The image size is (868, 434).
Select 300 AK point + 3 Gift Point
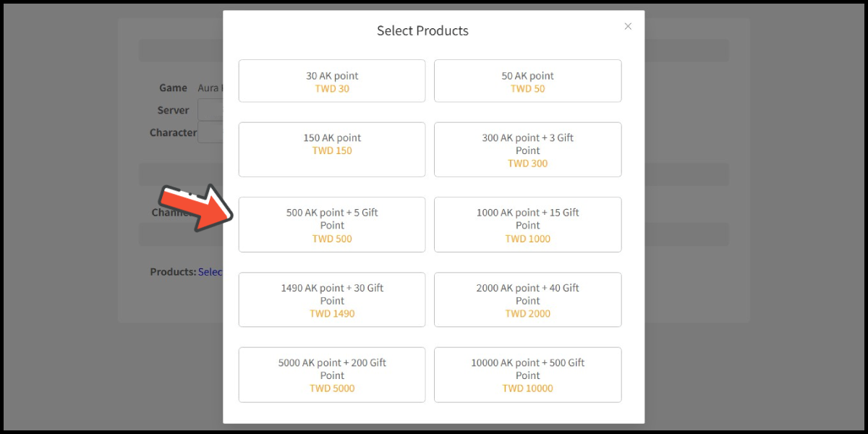(527, 149)
